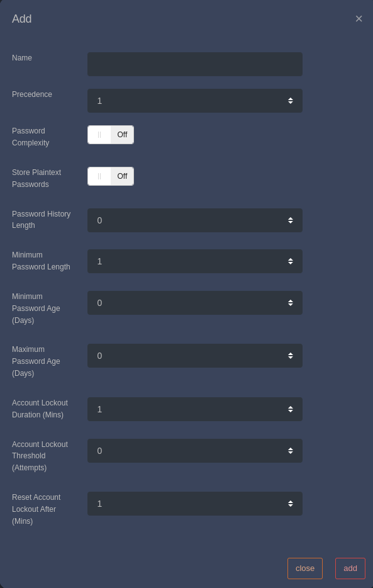The height and width of the screenshot is (588, 373).
Task: Click the Minimum Password Age spinner arrows
Action: click(x=290, y=303)
